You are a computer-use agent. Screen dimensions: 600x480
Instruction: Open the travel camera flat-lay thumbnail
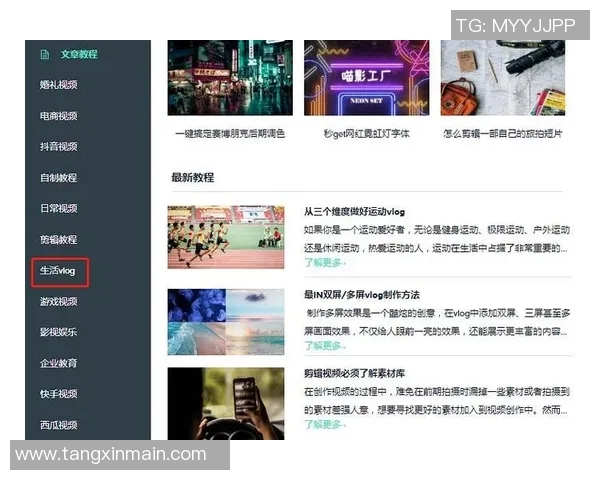[x=504, y=78]
